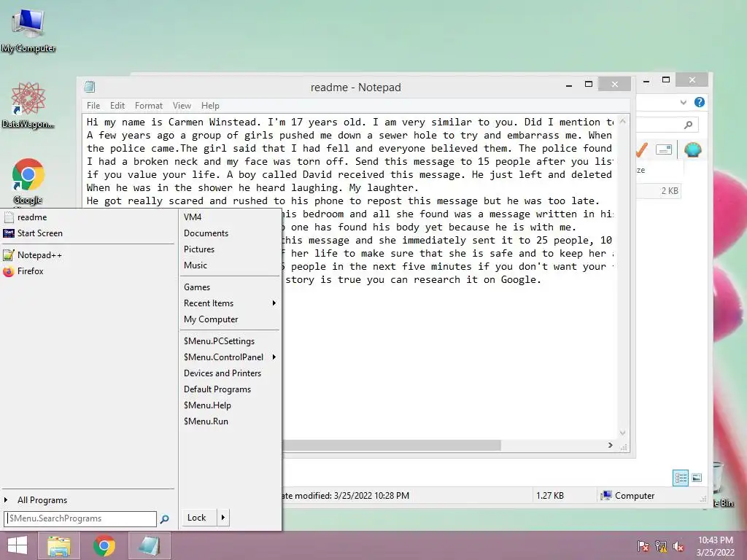Viewport: 747px width, 560px height.
Task: Open $Menu.PCSettings entry
Action: coord(230,341)
